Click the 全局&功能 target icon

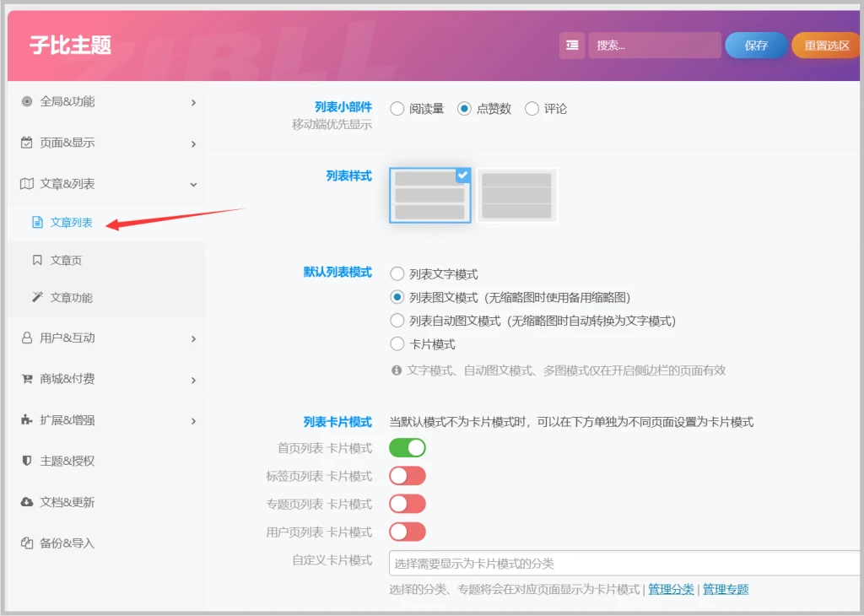click(x=26, y=101)
